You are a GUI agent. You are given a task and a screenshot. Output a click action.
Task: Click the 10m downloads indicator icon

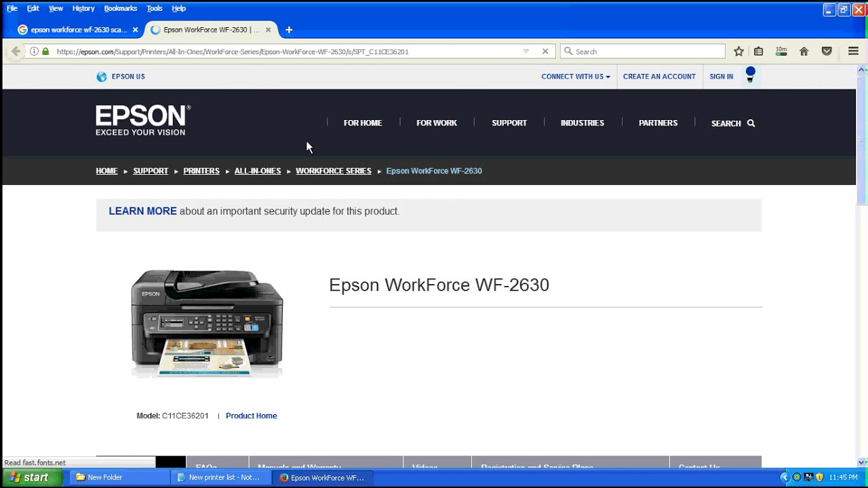[781, 52]
